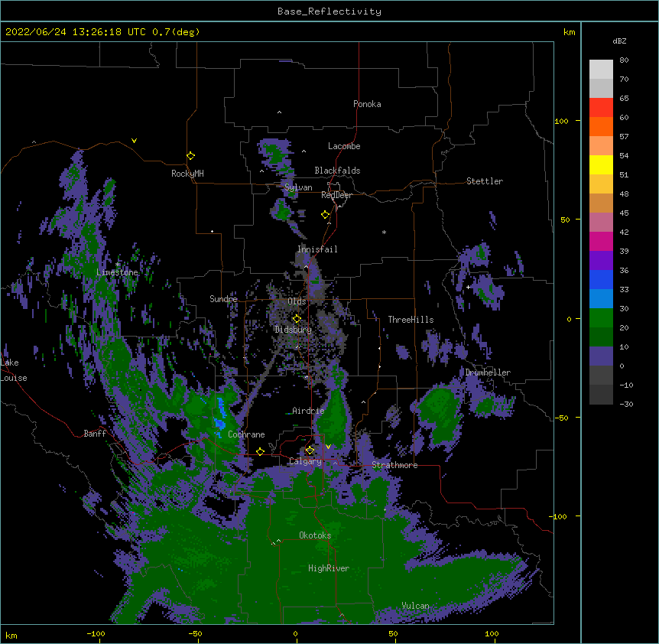Select the yellow diamond marker below Cochrane

[x=260, y=451]
